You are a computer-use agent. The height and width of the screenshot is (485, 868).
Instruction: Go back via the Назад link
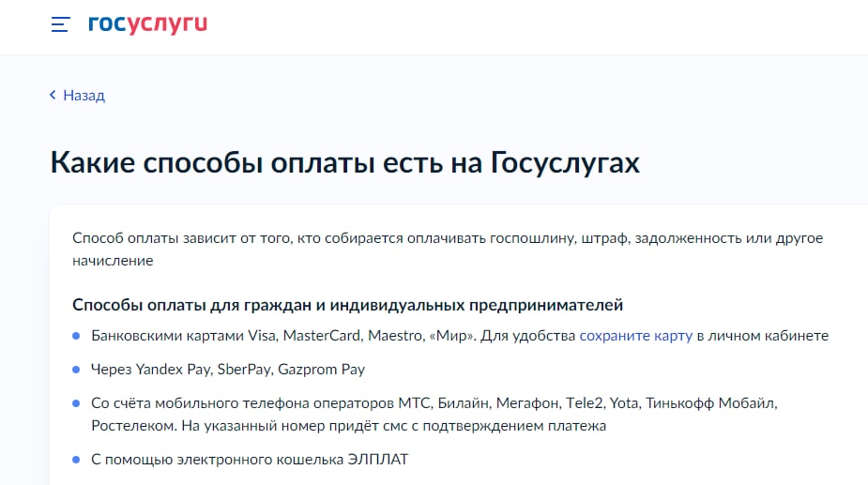84,96
